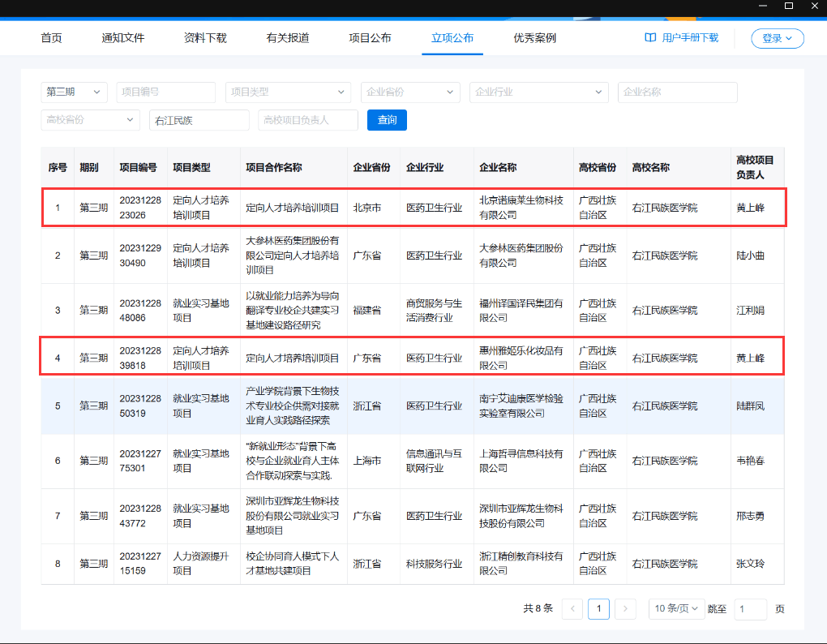The width and height of the screenshot is (827, 644).
Task: Open 有关报道 tab
Action: coord(288,38)
